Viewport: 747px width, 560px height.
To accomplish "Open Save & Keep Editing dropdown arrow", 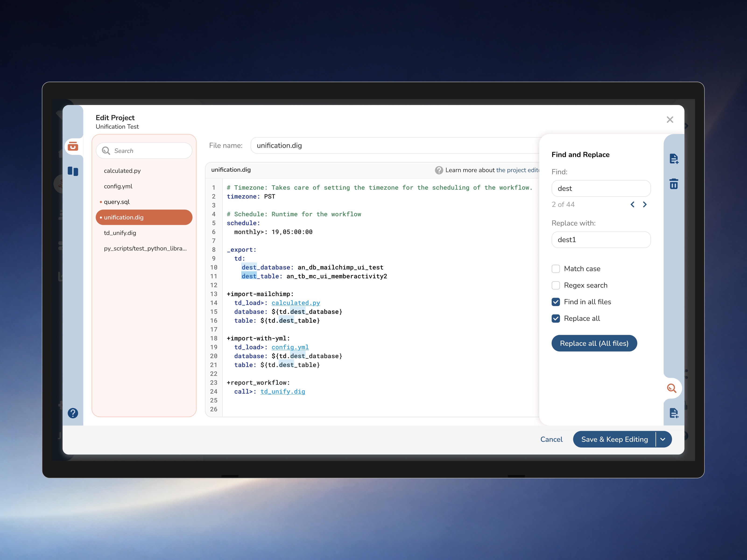I will coord(662,439).
